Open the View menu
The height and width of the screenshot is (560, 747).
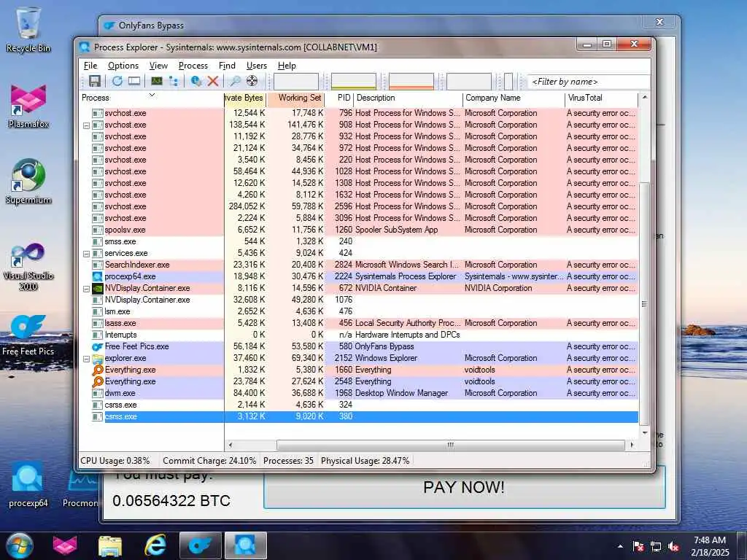click(x=158, y=66)
